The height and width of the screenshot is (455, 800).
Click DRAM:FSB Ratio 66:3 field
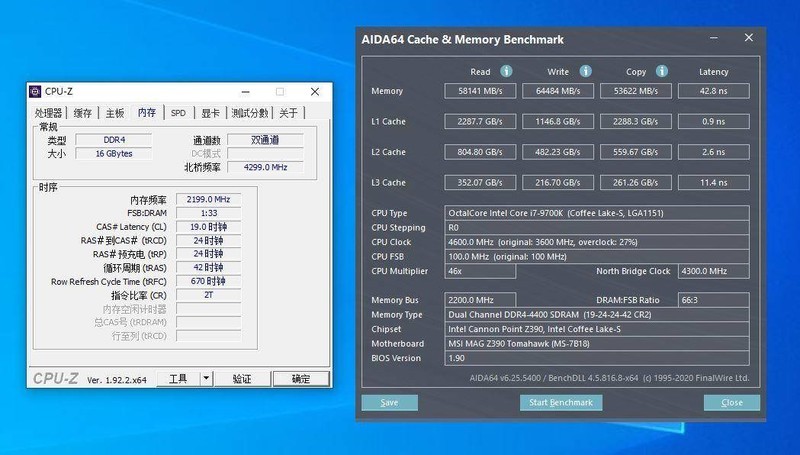click(714, 300)
